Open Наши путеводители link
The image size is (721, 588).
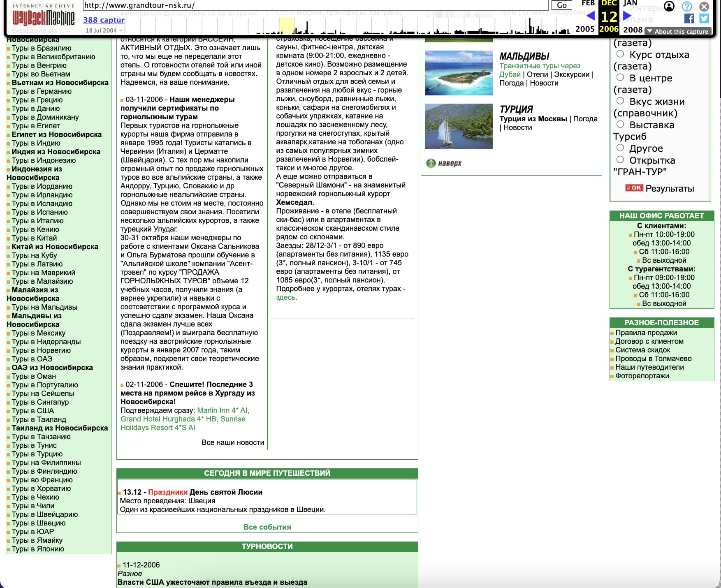click(x=650, y=367)
